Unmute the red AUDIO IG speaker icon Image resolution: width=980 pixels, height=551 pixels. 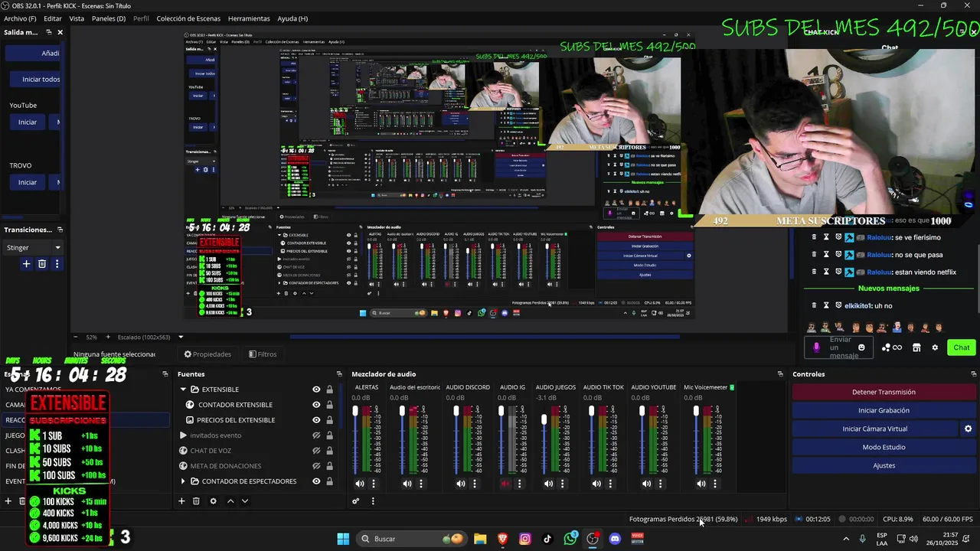coord(505,484)
